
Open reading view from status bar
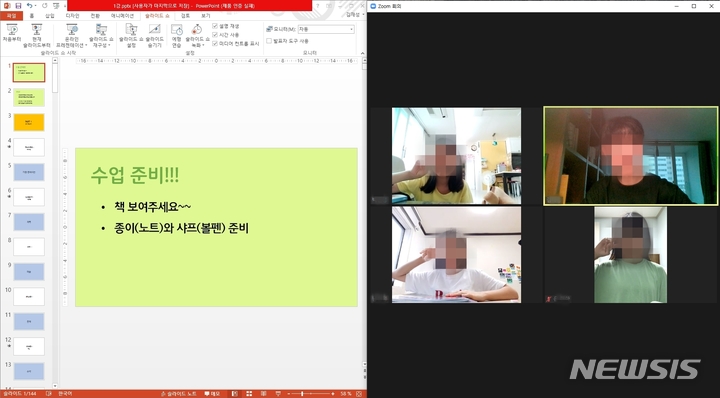coord(263,394)
